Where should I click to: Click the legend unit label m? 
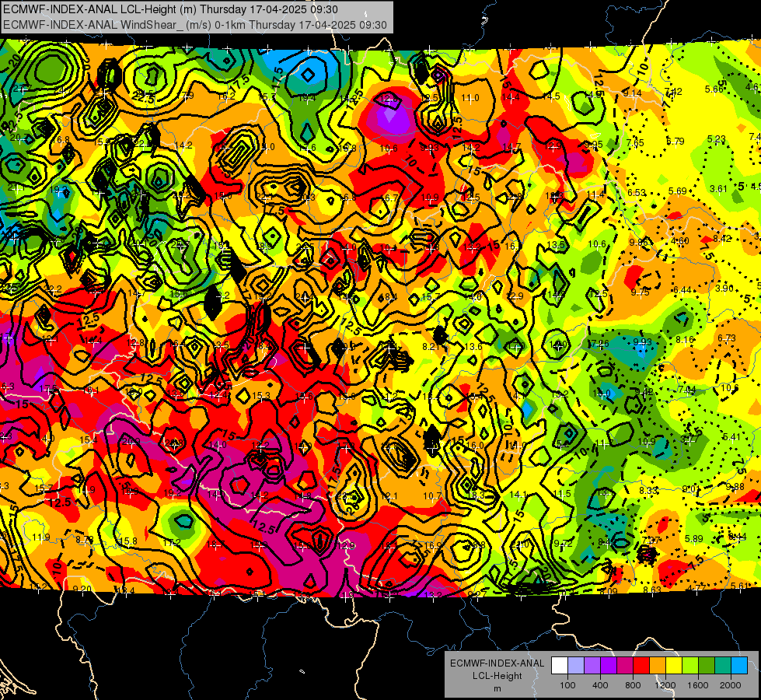coord(497,688)
